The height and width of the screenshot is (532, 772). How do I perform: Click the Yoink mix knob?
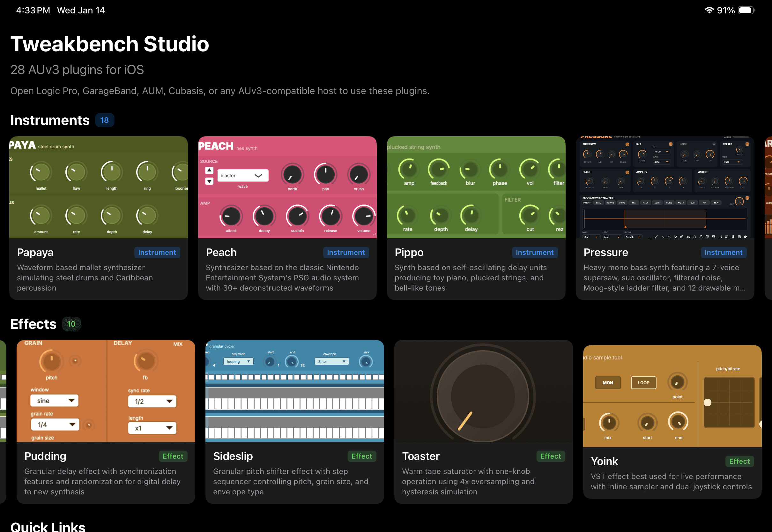click(609, 423)
